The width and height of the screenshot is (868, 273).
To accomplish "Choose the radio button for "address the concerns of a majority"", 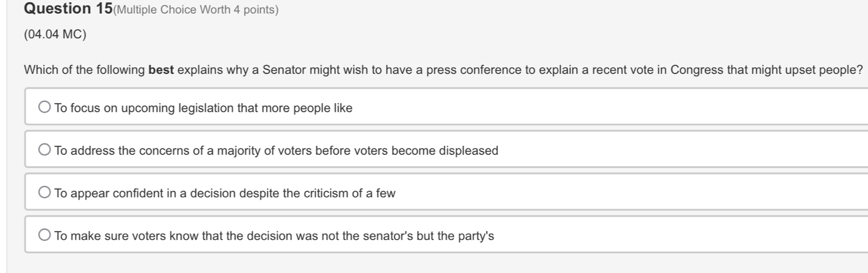I will [x=45, y=150].
